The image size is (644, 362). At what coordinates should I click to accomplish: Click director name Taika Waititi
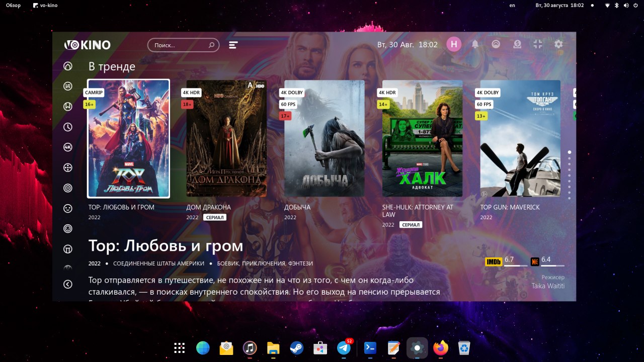pos(548,286)
